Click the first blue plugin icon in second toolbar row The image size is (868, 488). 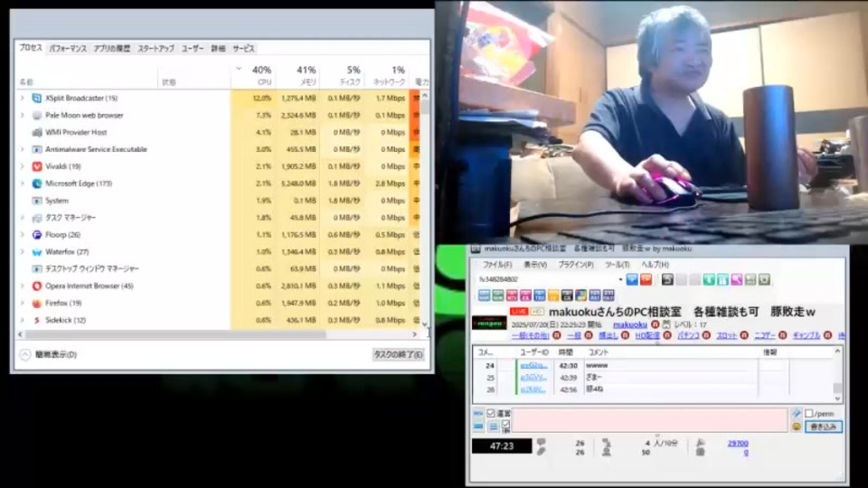pos(484,296)
